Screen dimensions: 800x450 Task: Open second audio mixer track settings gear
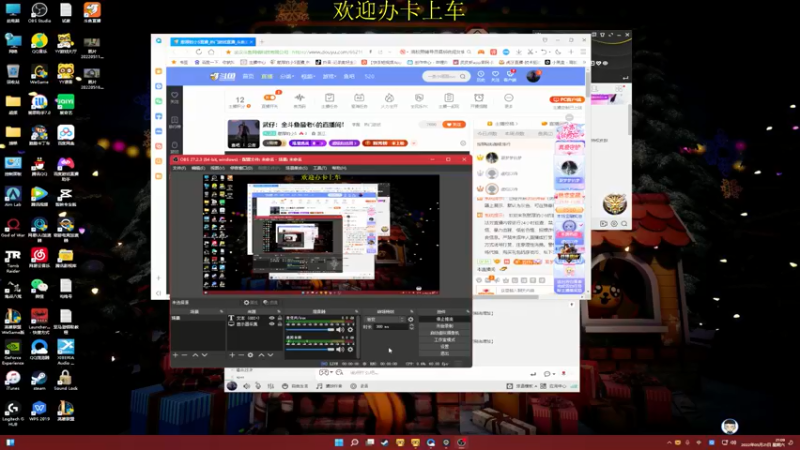pos(350,349)
